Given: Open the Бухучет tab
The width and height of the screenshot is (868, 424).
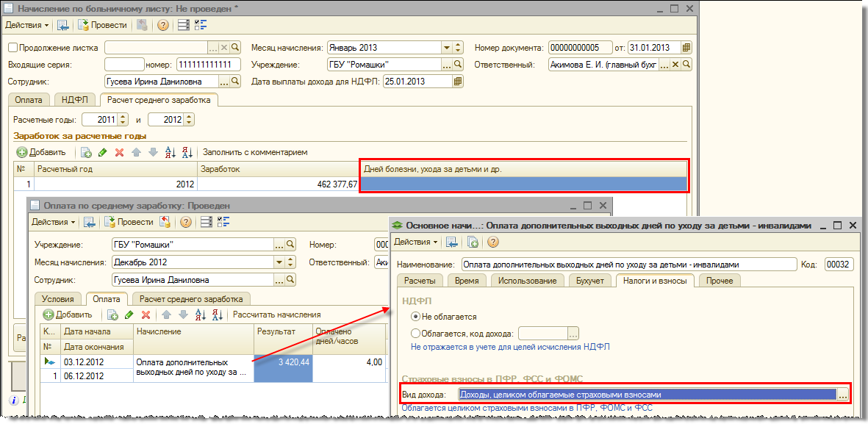Looking at the screenshot, I should click(x=589, y=281).
